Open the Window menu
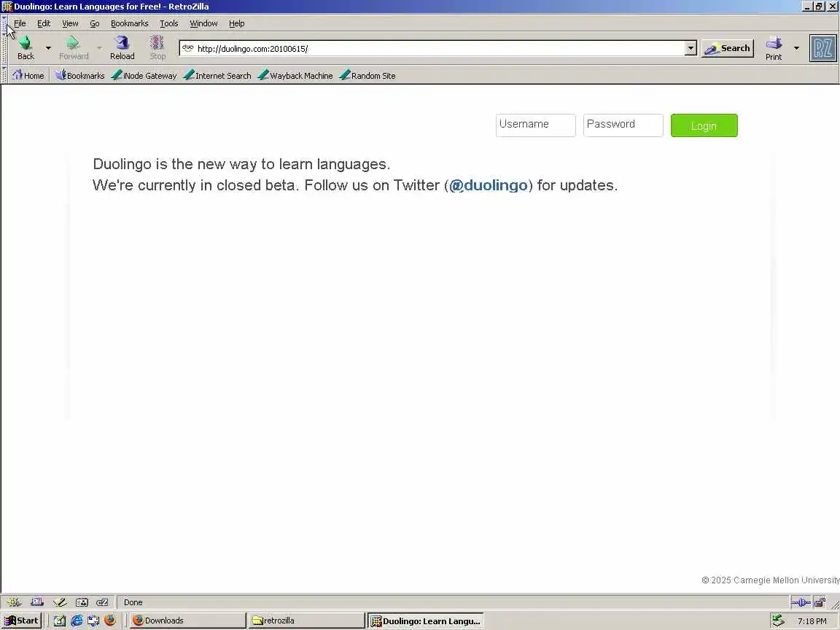The height and width of the screenshot is (630, 840). click(203, 23)
